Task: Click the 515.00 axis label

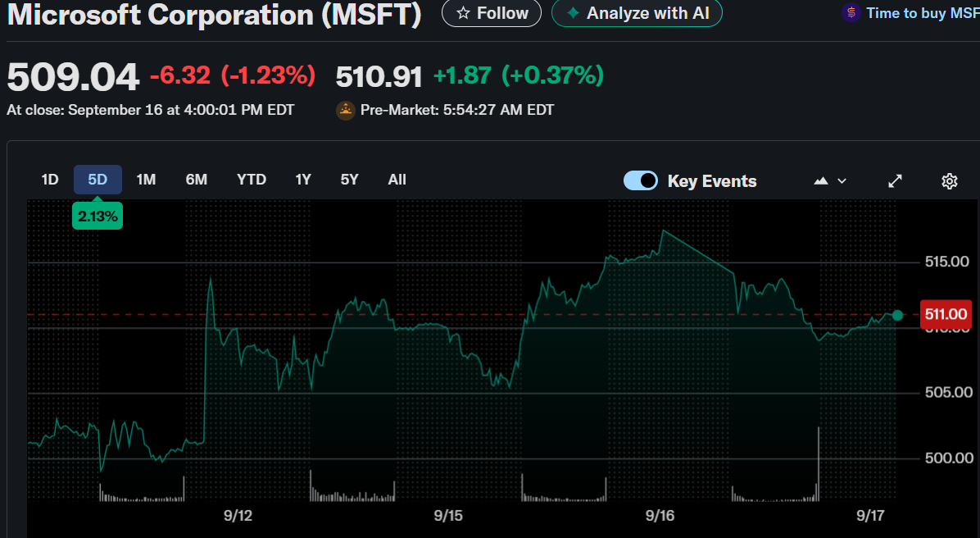Action: coord(947,262)
